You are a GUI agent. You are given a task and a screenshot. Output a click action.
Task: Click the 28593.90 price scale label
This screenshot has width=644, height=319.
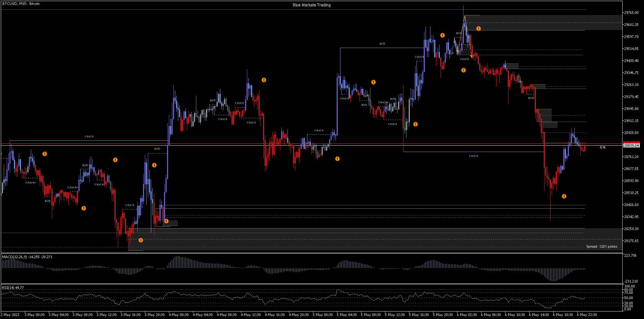point(631,181)
